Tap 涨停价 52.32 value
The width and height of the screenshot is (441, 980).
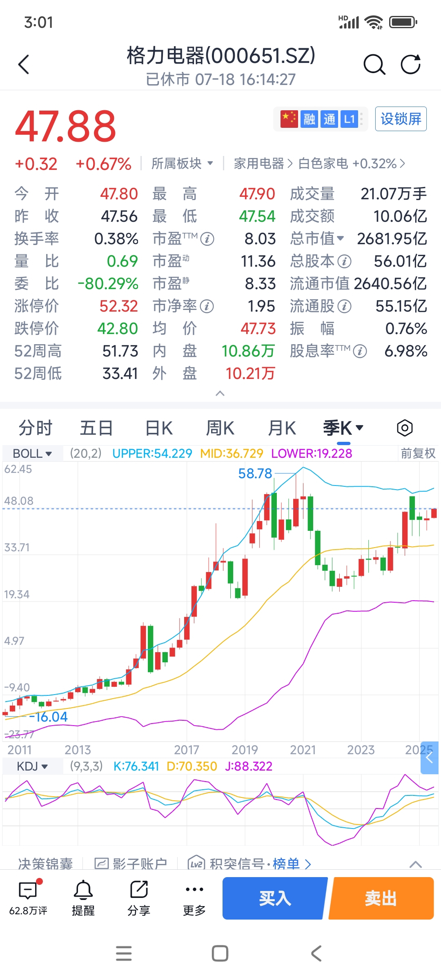coord(119,306)
